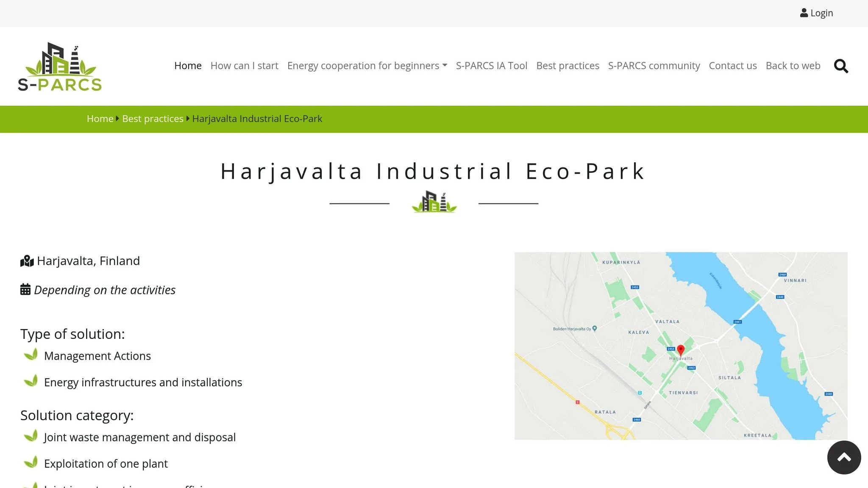Open S-PARCS IA Tool page
868x488 pixels.
click(491, 66)
